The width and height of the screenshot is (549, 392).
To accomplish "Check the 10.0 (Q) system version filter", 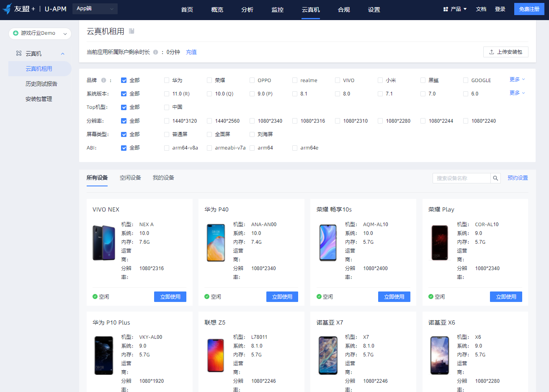I will (x=209, y=94).
